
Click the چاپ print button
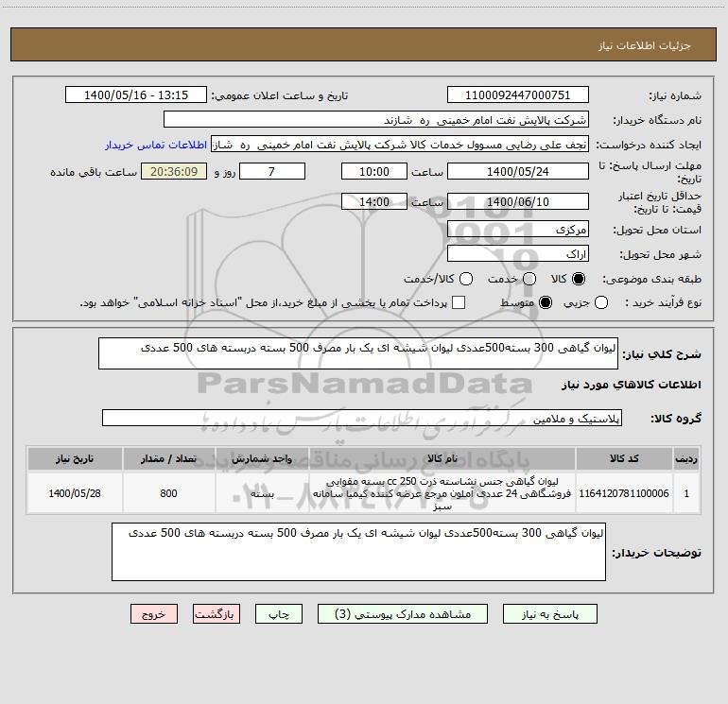point(279,613)
